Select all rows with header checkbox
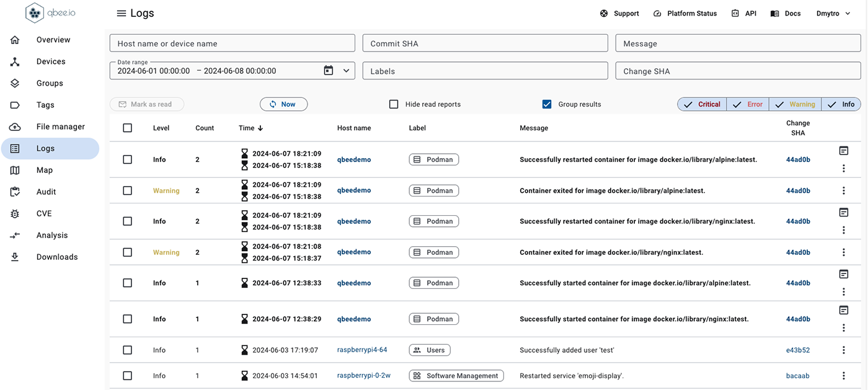The width and height of the screenshot is (868, 390). pos(128,128)
